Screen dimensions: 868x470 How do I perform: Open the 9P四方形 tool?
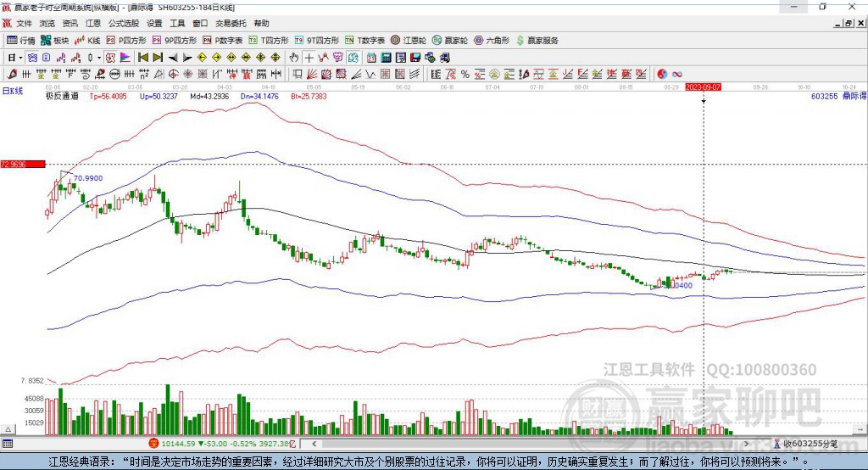(175, 41)
